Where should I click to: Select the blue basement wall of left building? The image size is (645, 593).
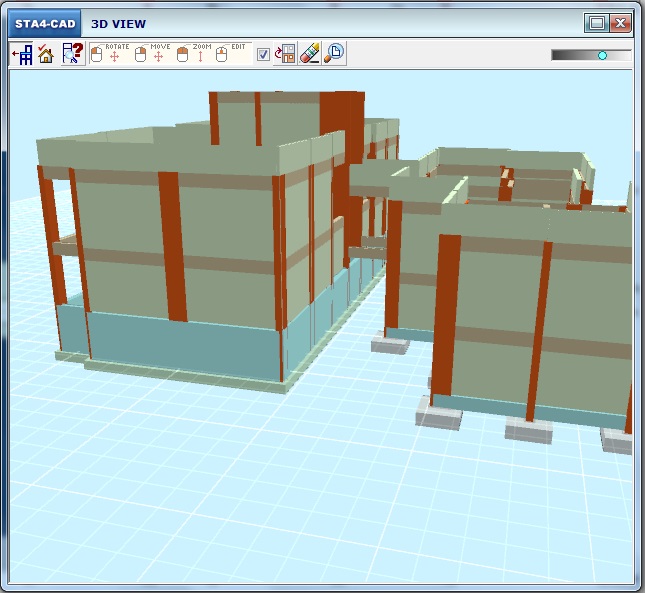coord(180,345)
